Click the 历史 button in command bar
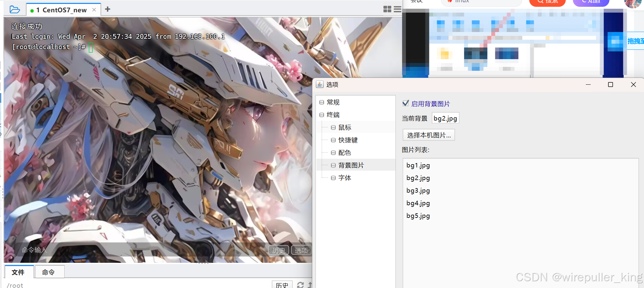 (279, 250)
